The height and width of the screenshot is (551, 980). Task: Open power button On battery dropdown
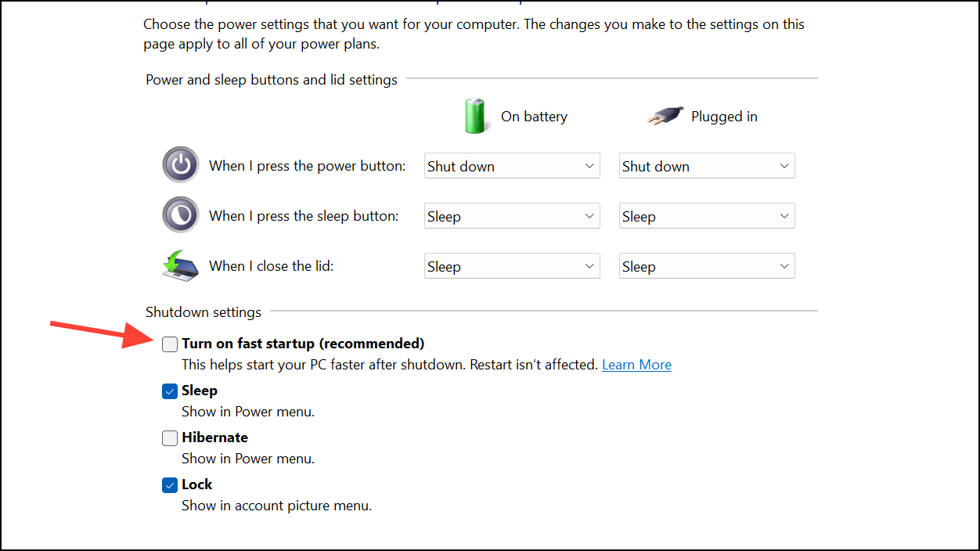tap(512, 166)
